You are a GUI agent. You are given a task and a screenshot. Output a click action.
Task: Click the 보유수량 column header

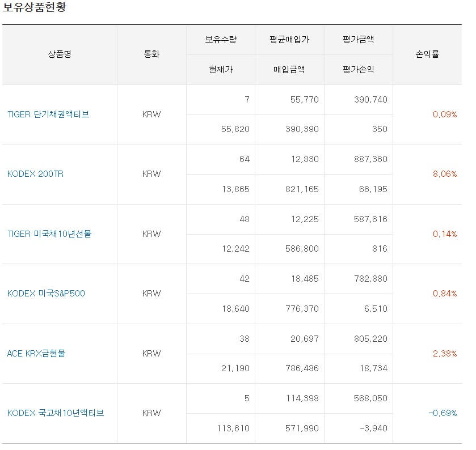tap(221, 40)
